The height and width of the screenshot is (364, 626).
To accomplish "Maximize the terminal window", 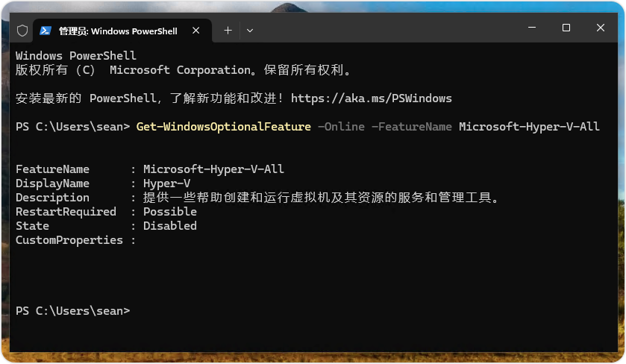I will pos(566,28).
